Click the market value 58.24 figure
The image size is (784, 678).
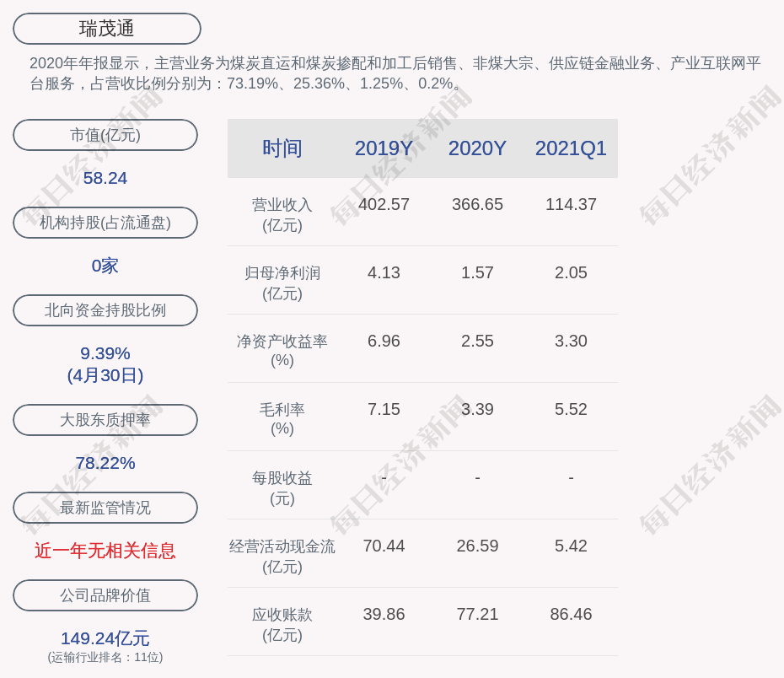point(105,178)
